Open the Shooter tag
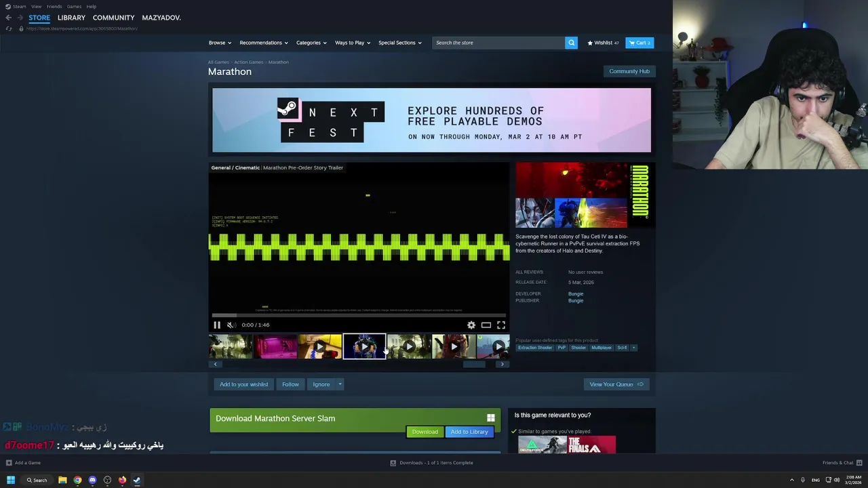This screenshot has height=488, width=868. tap(578, 348)
